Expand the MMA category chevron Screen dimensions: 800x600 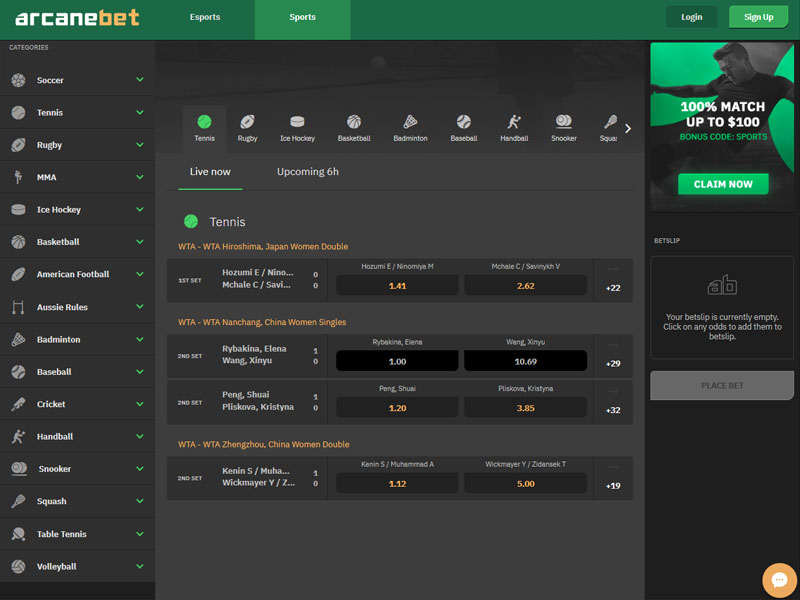140,177
